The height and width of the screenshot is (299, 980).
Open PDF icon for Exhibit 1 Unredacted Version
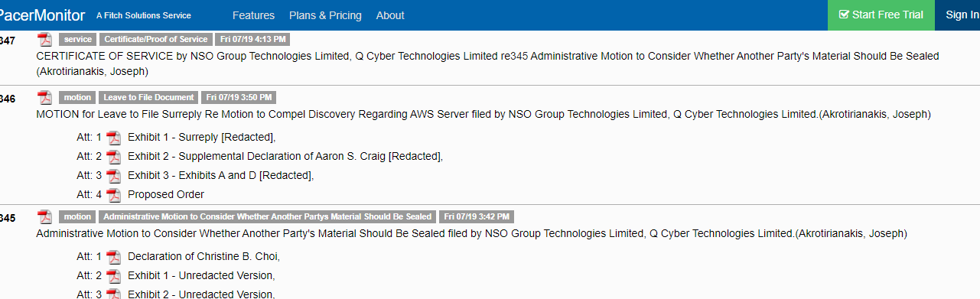click(x=114, y=275)
